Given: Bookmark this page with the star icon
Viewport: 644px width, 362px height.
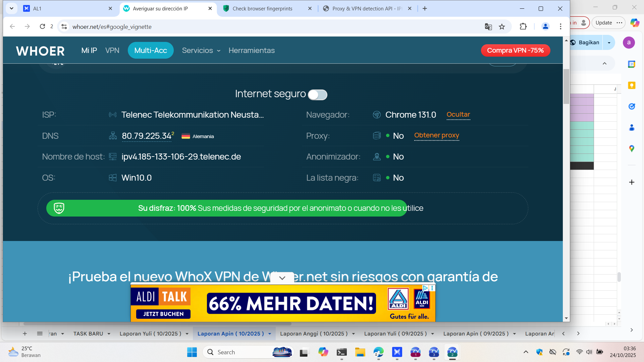Looking at the screenshot, I should 502,27.
